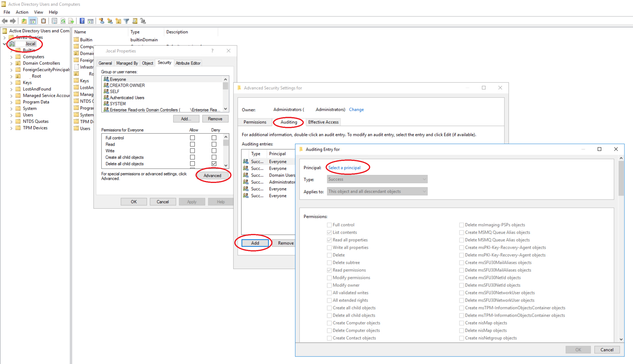Click the question mark help icon in Properties dialog
Screen dimensions: 633x364
[212, 51]
